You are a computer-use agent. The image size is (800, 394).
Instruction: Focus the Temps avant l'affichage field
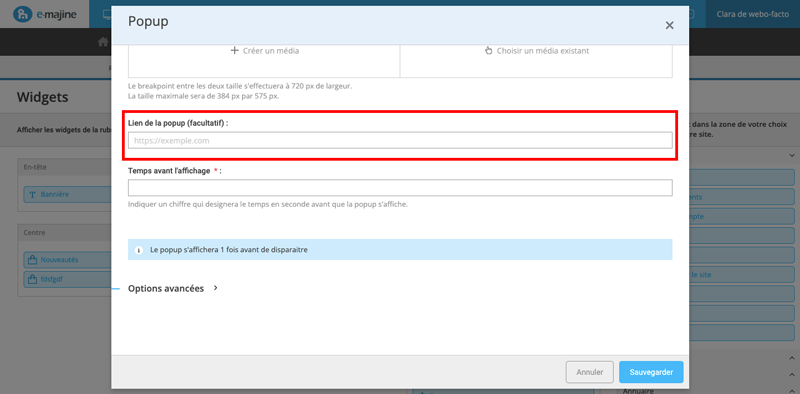400,188
